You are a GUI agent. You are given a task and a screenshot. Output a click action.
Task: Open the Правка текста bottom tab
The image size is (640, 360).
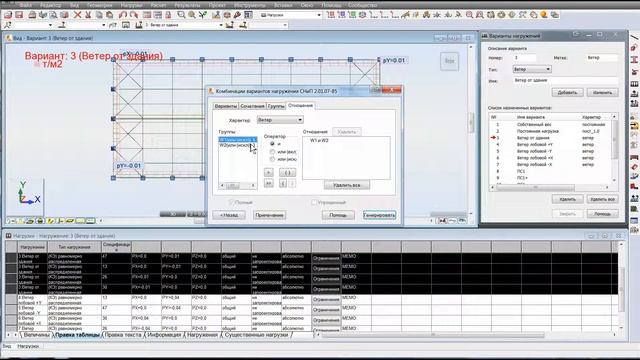coord(123,335)
